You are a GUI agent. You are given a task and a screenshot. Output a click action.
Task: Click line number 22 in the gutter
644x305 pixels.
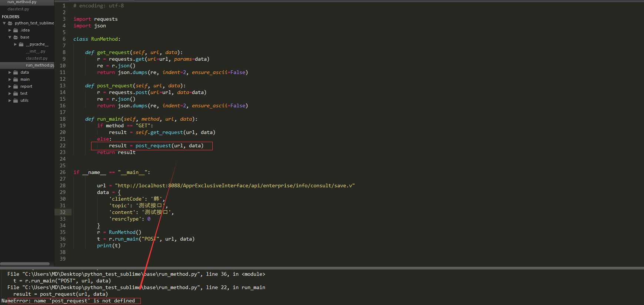(63, 146)
